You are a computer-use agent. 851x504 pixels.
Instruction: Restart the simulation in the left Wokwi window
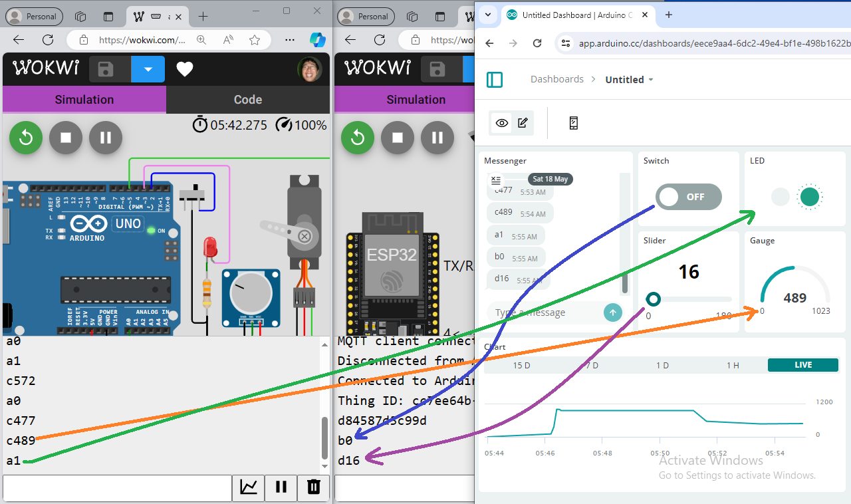click(26, 138)
